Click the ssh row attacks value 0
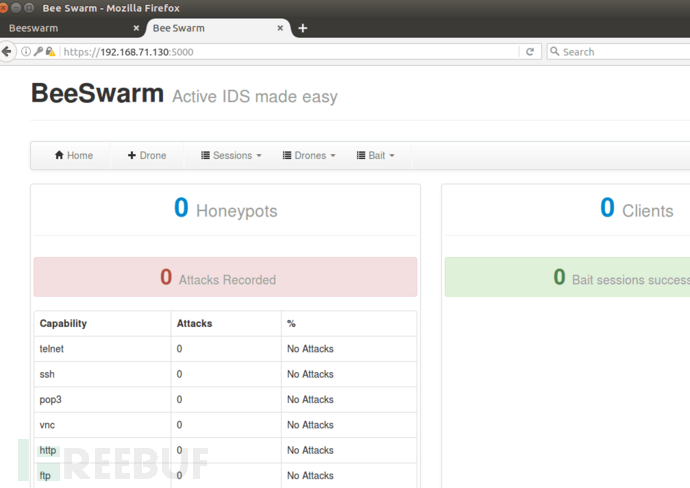 point(180,374)
